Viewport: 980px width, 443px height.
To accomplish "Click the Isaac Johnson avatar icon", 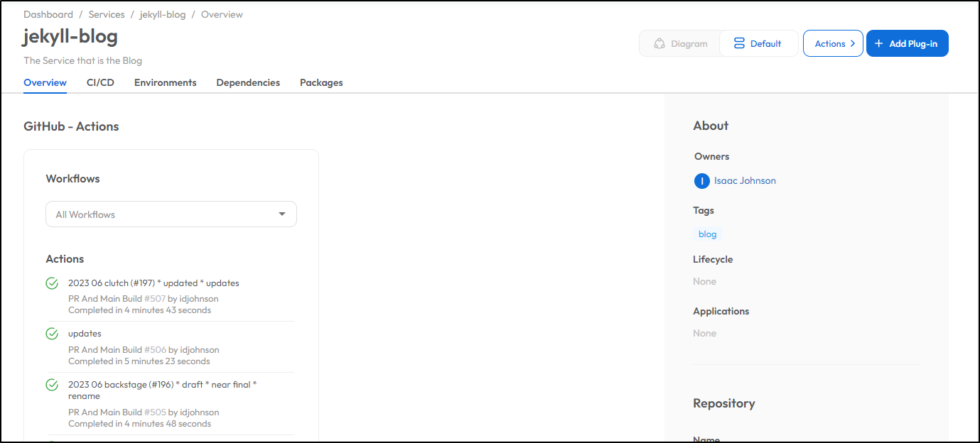I will (x=702, y=181).
